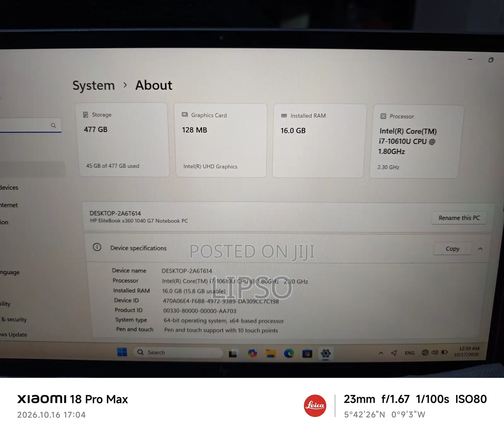Viewport: 504px width, 434px height.
Task: Open the security sidebar item
Action: coord(14,319)
